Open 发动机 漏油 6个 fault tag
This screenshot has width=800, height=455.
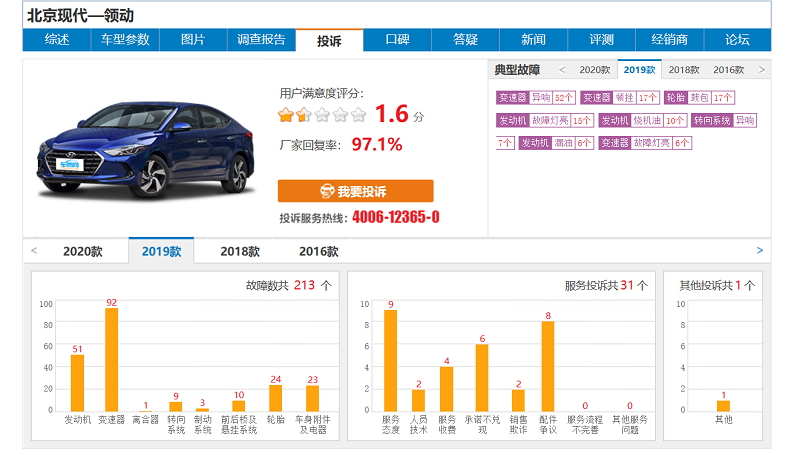pyautogui.click(x=556, y=143)
